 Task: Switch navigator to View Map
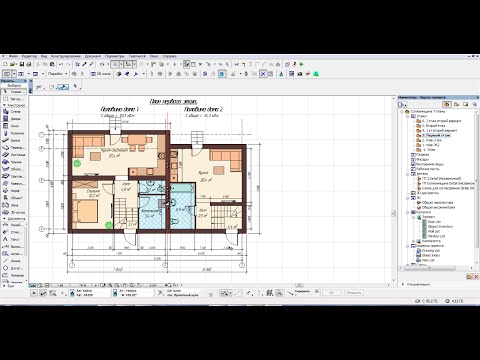(x=456, y=104)
